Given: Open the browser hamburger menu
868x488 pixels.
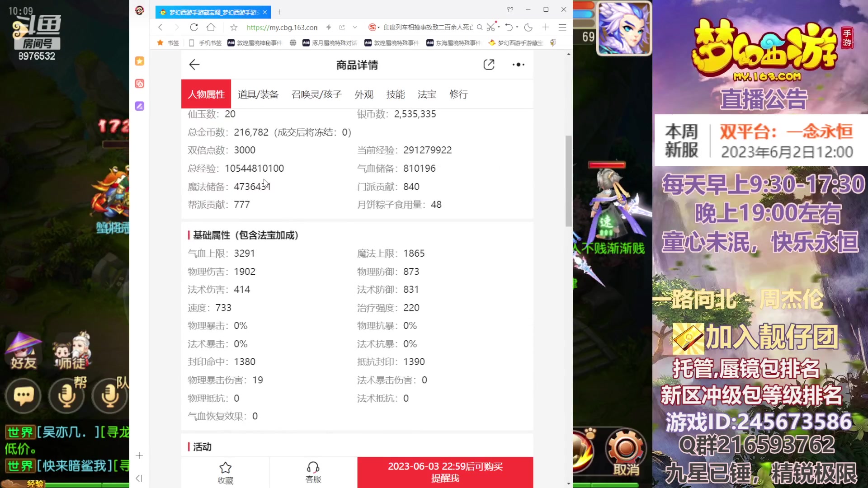Looking at the screenshot, I should (x=562, y=28).
